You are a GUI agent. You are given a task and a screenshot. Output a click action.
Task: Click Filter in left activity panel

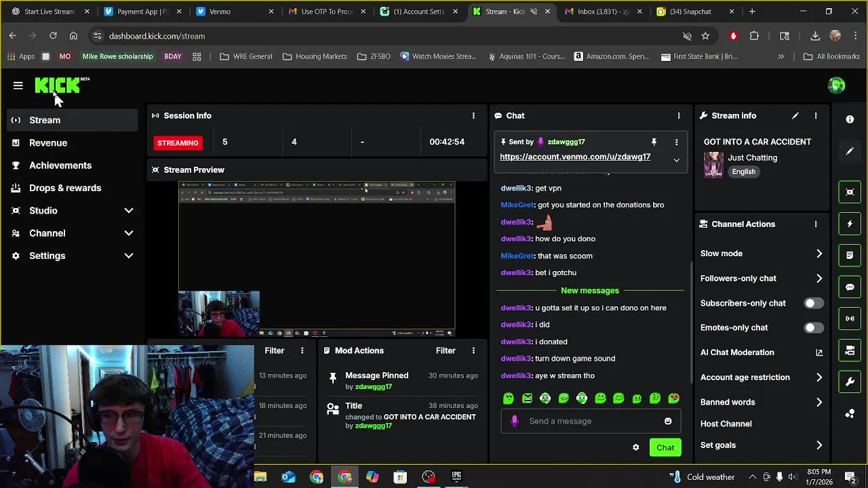[x=275, y=350]
